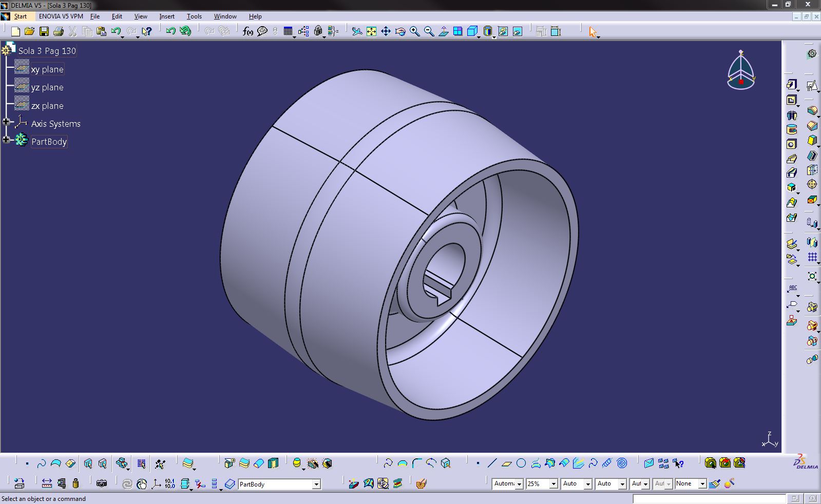The height and width of the screenshot is (504, 821).
Task: Click the camera capture icon
Action: tap(102, 483)
